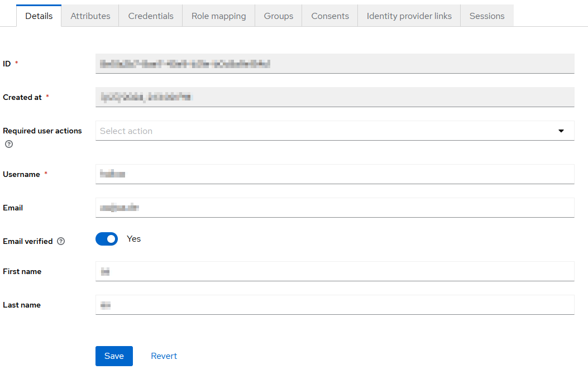Viewport: 588px width, 379px height.
Task: Click the First name input field
Action: point(335,271)
